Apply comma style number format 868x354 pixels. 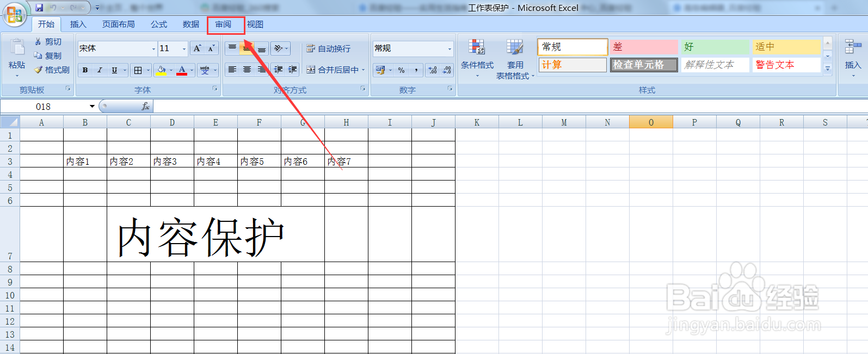(416, 70)
